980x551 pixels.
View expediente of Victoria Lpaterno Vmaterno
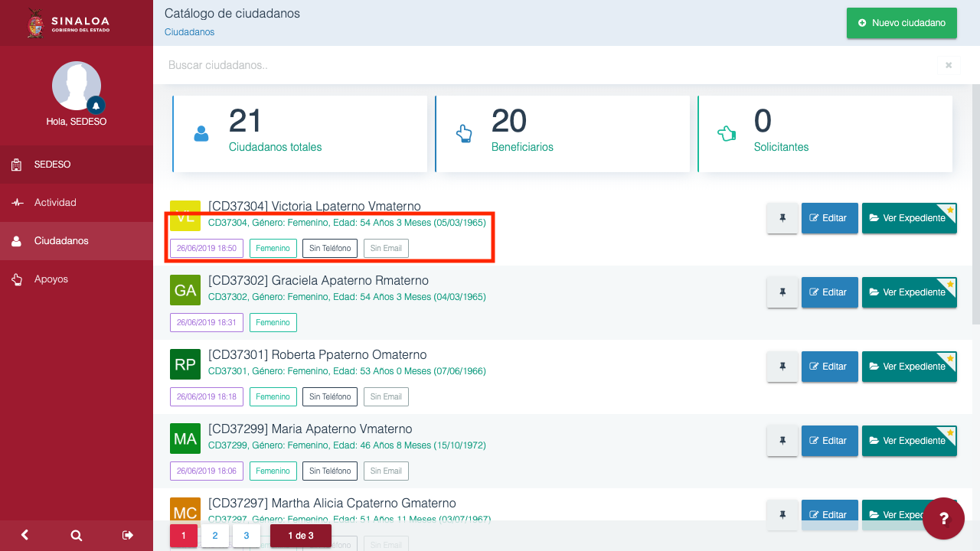tap(910, 218)
